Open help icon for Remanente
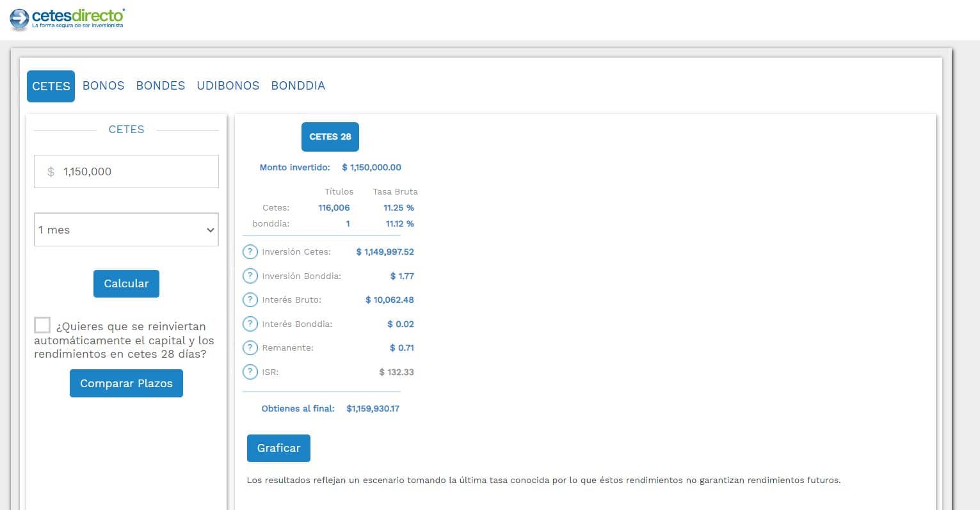The width and height of the screenshot is (980, 510). click(250, 347)
